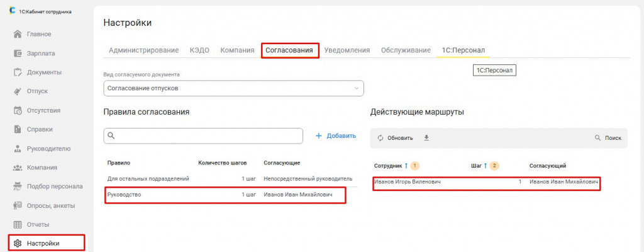Open the КЭДО tab
Screen dimensions: 644x252
[199, 50]
